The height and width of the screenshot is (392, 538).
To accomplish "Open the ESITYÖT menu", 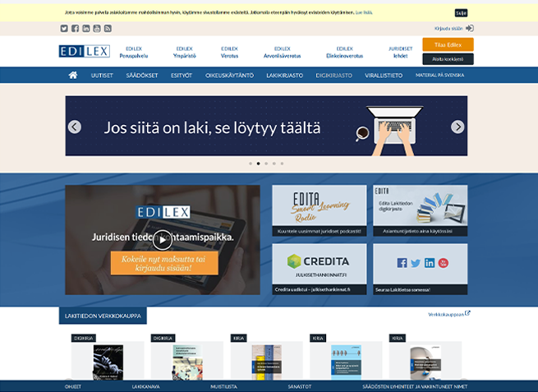I will tap(182, 75).
